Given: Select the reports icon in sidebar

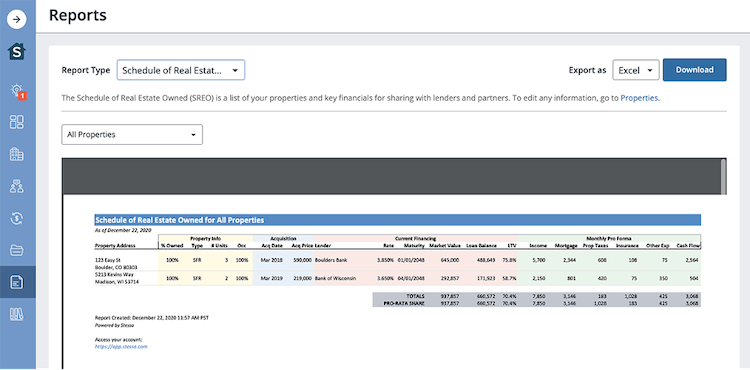Looking at the screenshot, I should 17,282.
